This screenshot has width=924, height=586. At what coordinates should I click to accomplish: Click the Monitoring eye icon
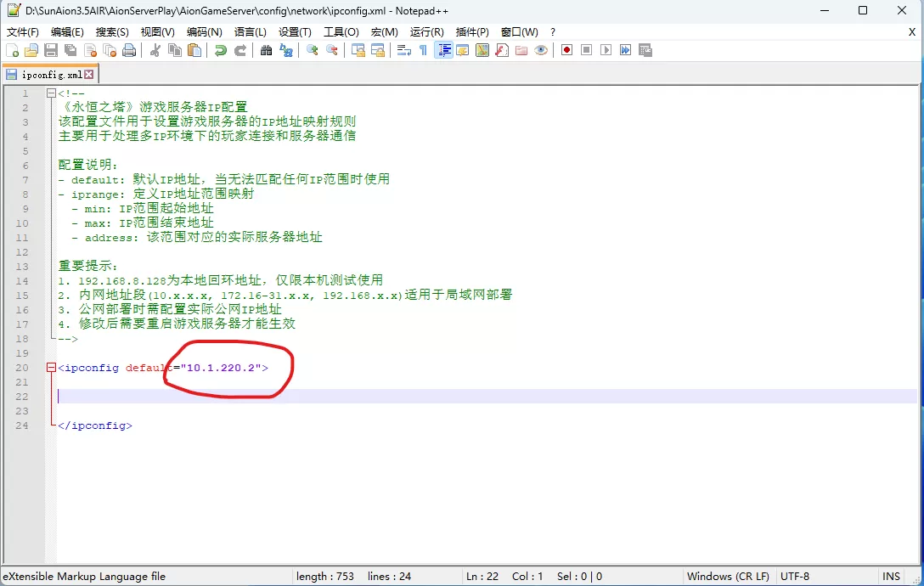(541, 51)
